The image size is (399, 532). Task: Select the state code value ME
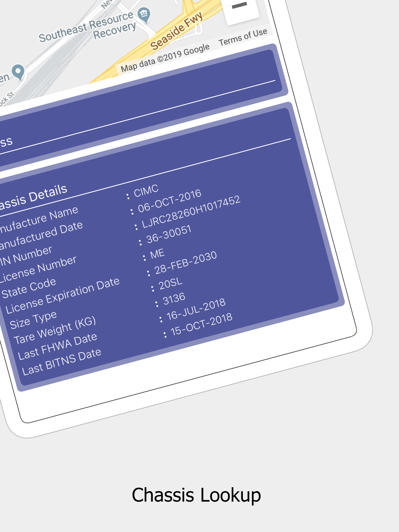point(157,254)
